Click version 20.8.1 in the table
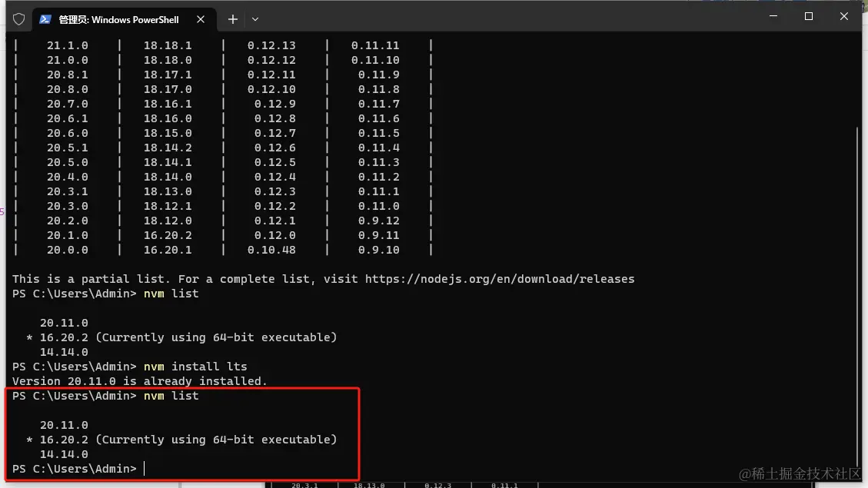 click(68, 75)
